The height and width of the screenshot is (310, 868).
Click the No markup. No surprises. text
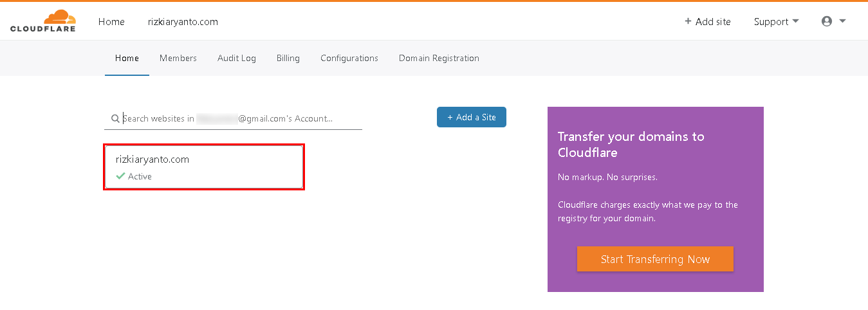[607, 177]
